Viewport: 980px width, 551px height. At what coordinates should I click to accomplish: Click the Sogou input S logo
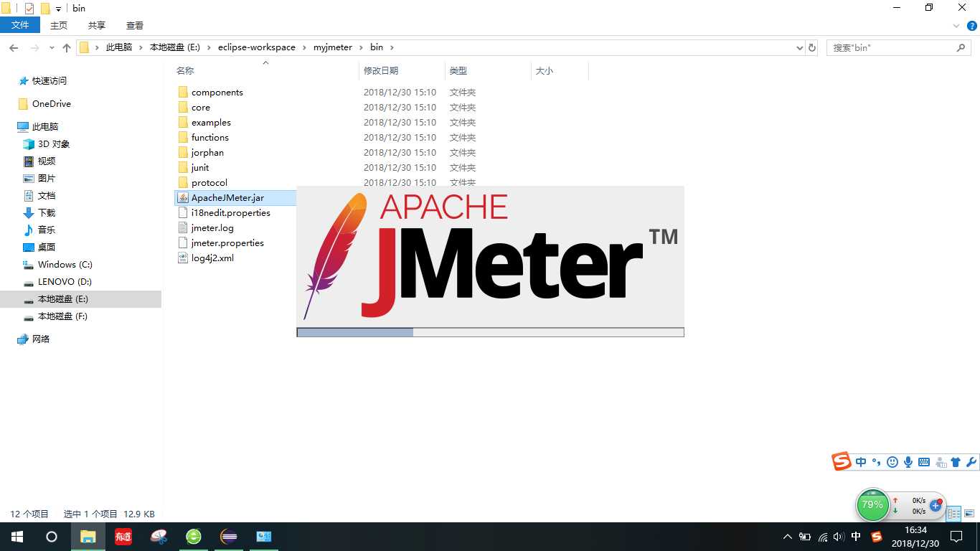(842, 461)
